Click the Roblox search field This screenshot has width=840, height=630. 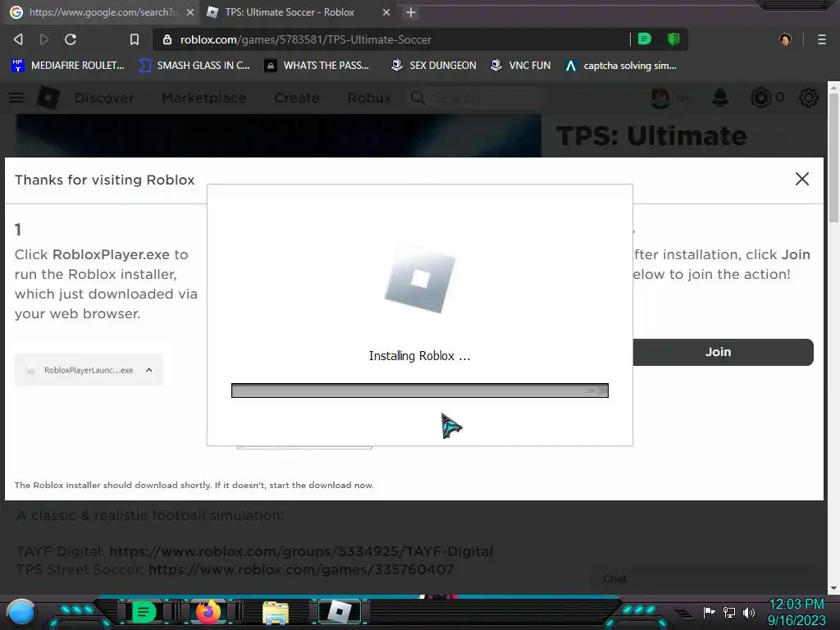click(x=474, y=98)
